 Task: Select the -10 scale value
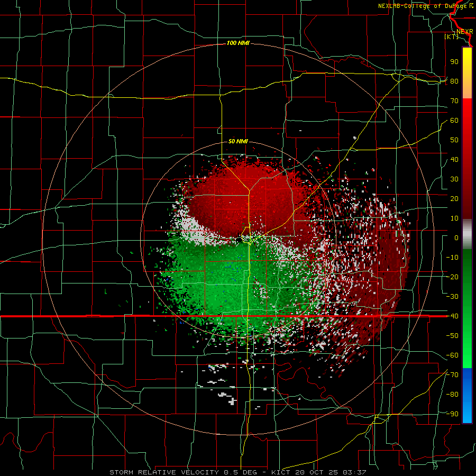(452, 258)
